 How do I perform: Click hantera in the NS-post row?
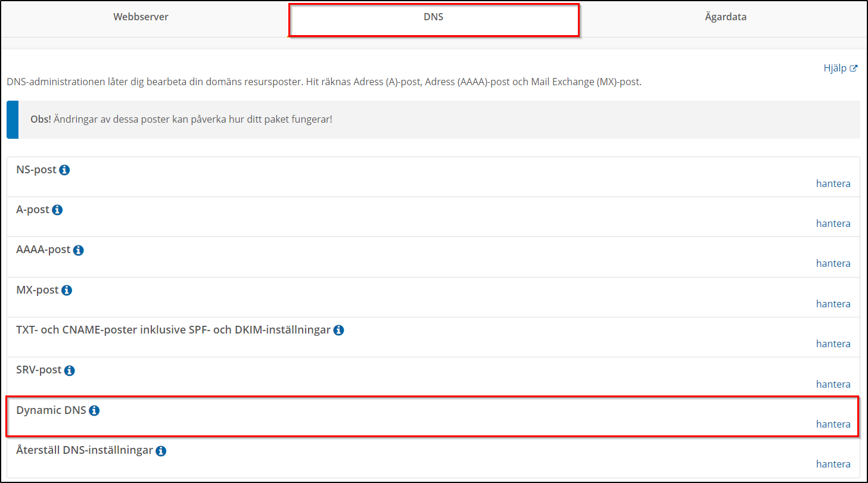833,183
